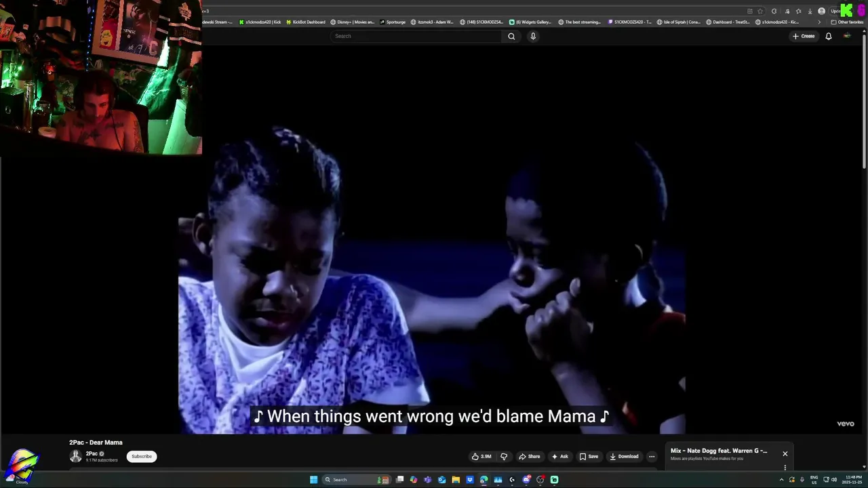Click the Create button on YouTube
868x488 pixels.
[804, 36]
